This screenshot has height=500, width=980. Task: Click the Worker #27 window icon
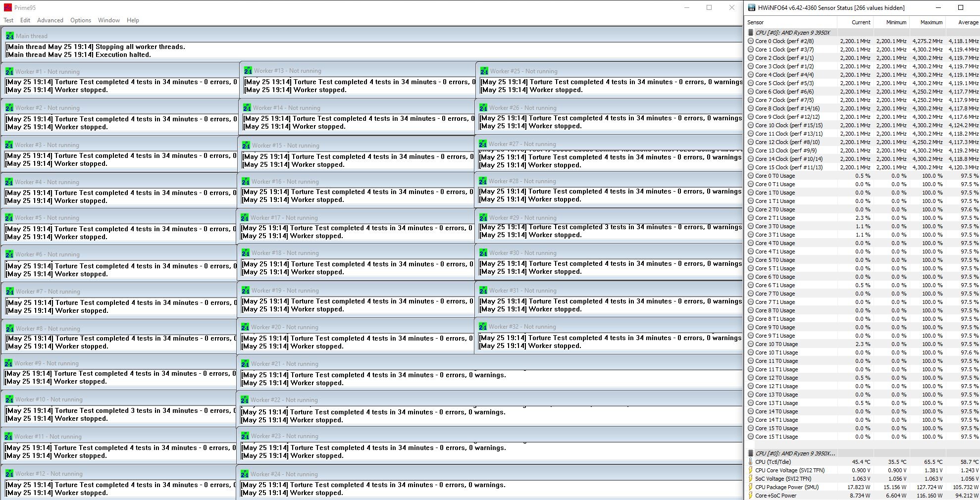483,144
